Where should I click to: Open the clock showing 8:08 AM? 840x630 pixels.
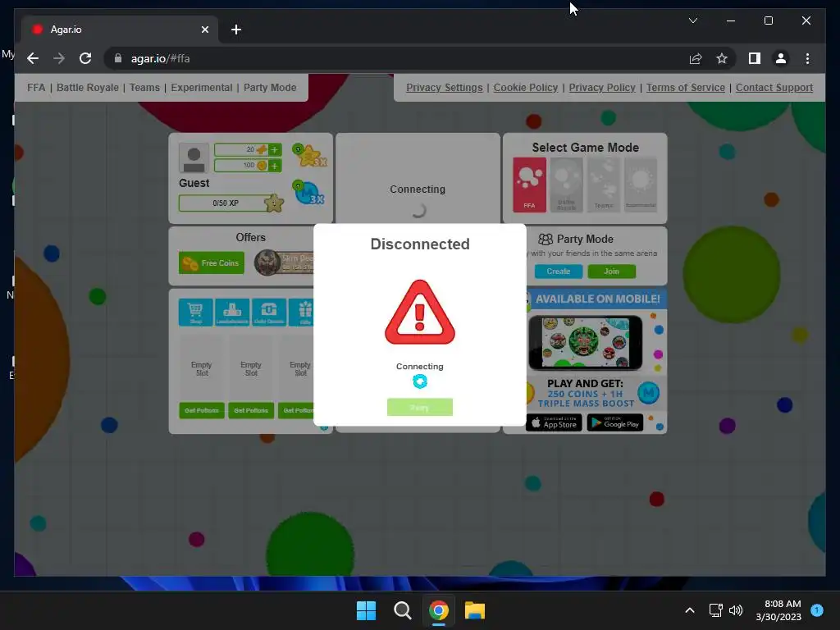pyautogui.click(x=778, y=610)
